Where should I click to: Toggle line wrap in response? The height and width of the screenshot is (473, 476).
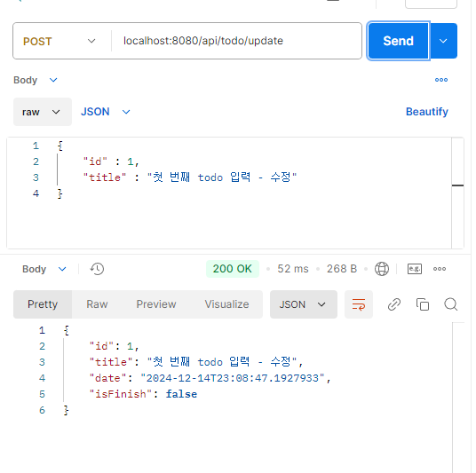359,304
